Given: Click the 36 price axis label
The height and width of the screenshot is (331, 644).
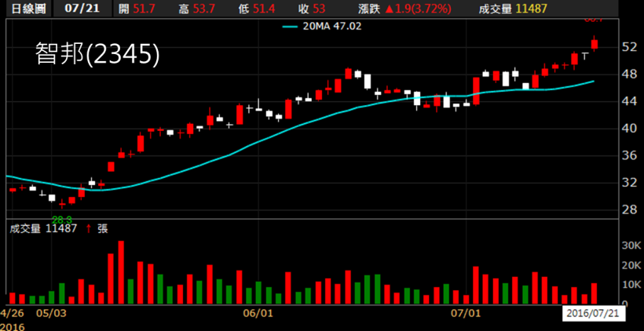Looking at the screenshot, I should click(630, 155).
